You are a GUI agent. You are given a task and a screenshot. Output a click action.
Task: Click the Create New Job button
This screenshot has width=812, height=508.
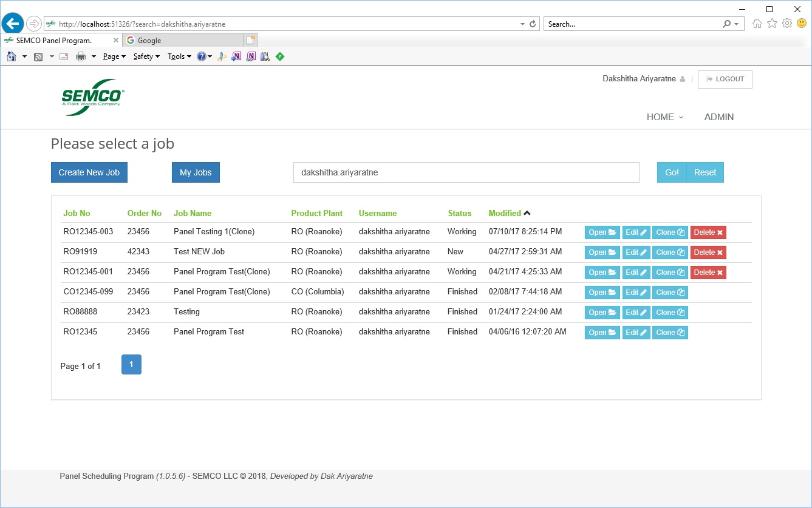(x=89, y=172)
